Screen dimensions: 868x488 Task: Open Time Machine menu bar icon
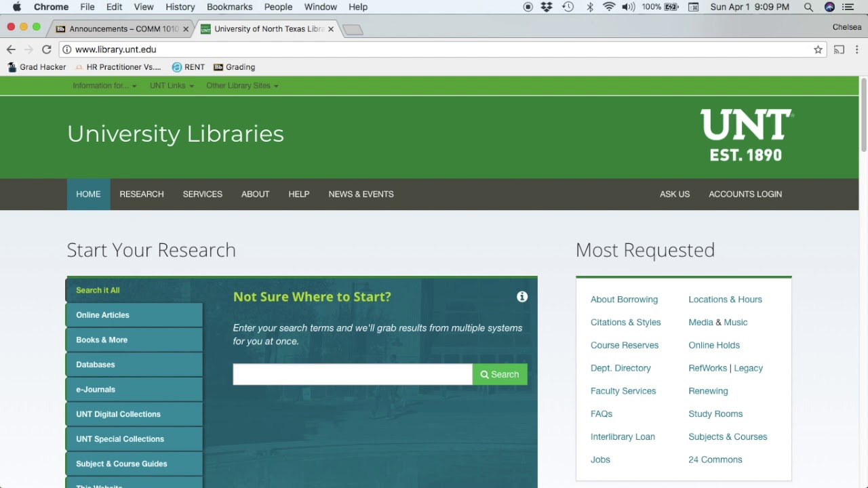[568, 7]
